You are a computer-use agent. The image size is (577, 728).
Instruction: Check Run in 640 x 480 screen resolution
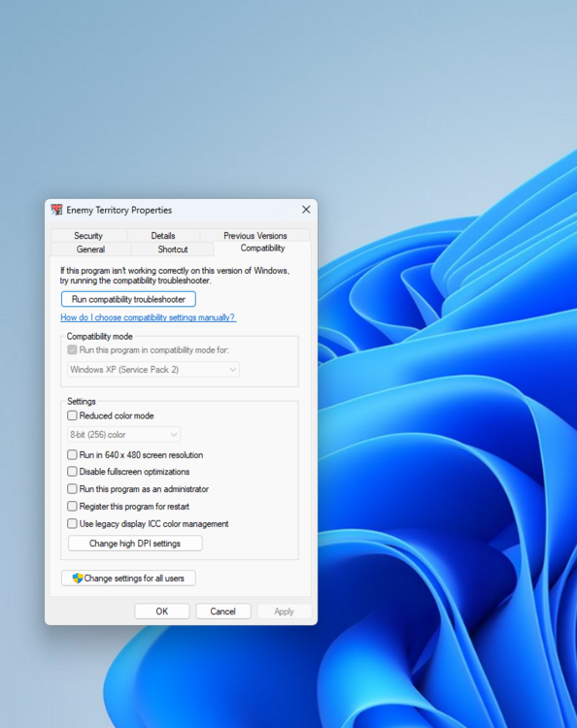click(72, 454)
